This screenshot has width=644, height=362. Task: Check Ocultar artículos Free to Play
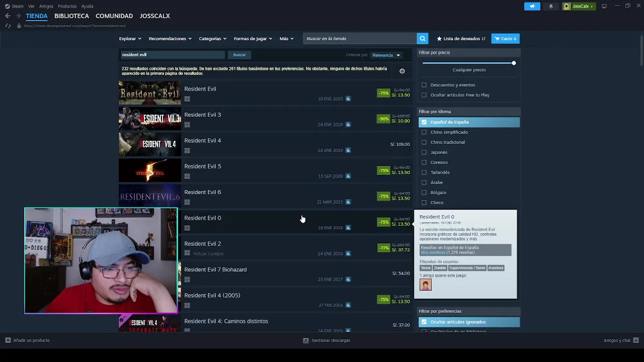(x=424, y=95)
